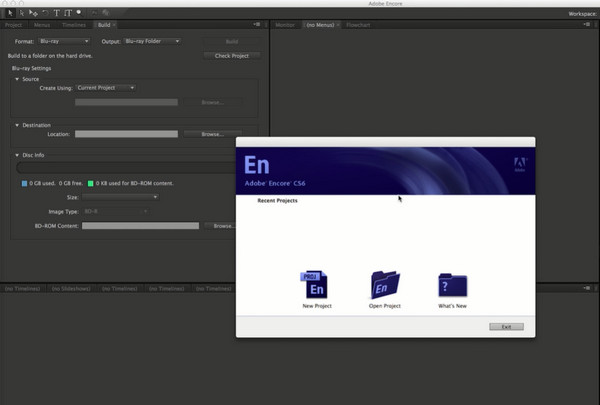The height and width of the screenshot is (405, 600).
Task: Click Browse next to Location field
Action: pos(212,134)
